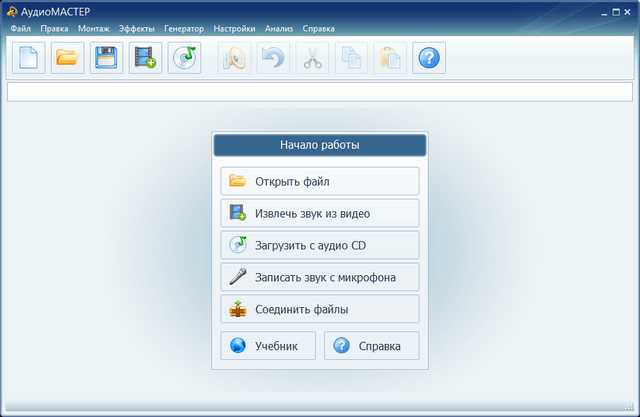Open the Учебник tutorial button

pyautogui.click(x=268, y=346)
